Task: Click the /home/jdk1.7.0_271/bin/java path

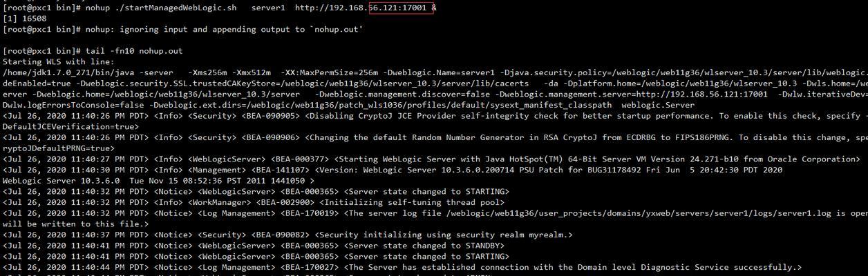Action: 70,72
